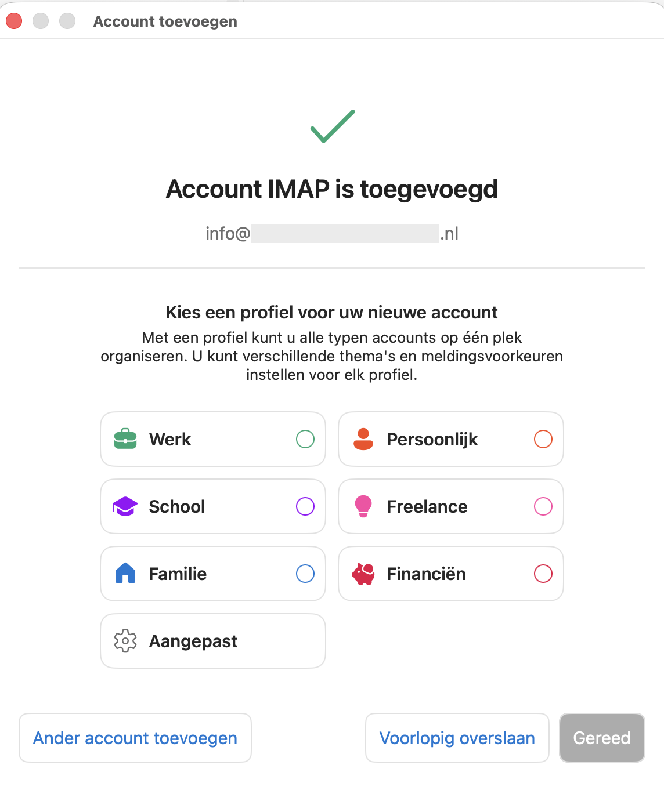Click Ander account toevoegen button
The image size is (664, 812).
tap(135, 738)
